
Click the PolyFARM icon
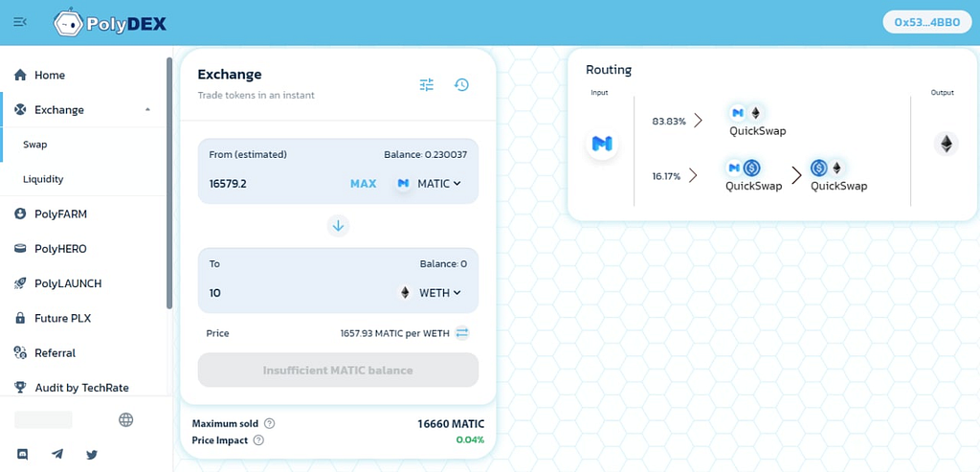coord(20,214)
